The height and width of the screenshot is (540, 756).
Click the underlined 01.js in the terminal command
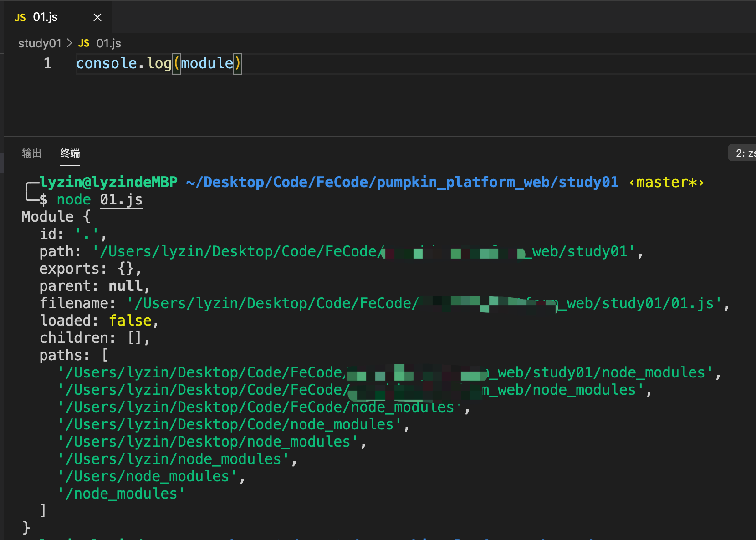click(121, 199)
